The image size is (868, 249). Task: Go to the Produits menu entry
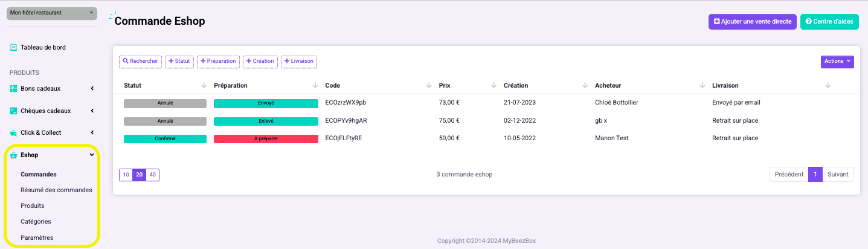point(32,205)
